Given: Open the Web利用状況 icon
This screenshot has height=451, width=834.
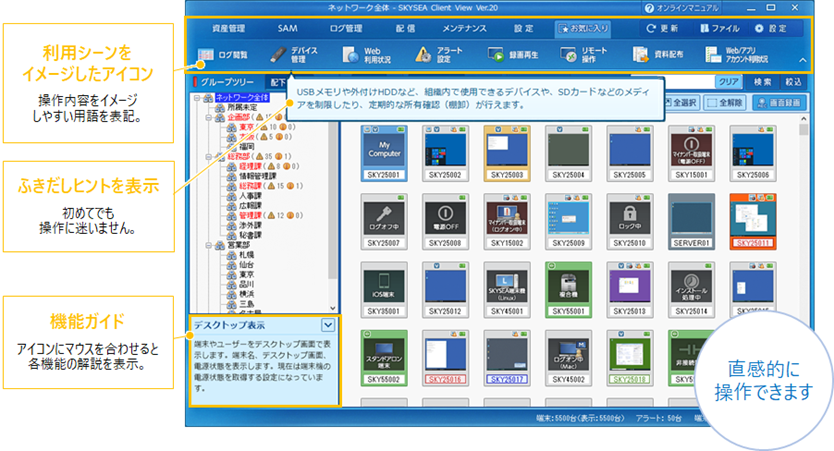Looking at the screenshot, I should click(x=367, y=55).
